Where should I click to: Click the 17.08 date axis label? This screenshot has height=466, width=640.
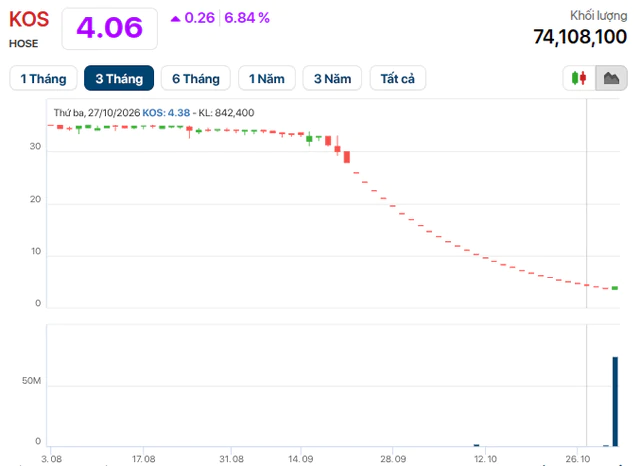click(x=143, y=459)
